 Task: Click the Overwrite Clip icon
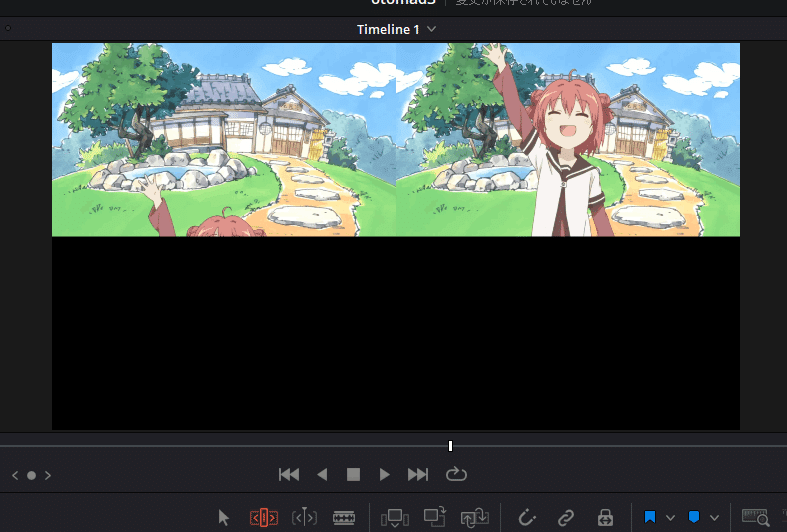coord(435,517)
